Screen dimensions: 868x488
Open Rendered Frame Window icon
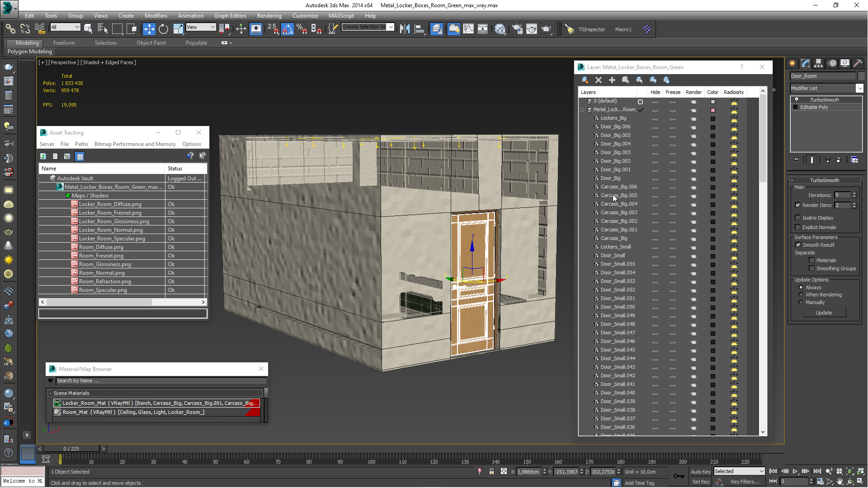tap(532, 29)
